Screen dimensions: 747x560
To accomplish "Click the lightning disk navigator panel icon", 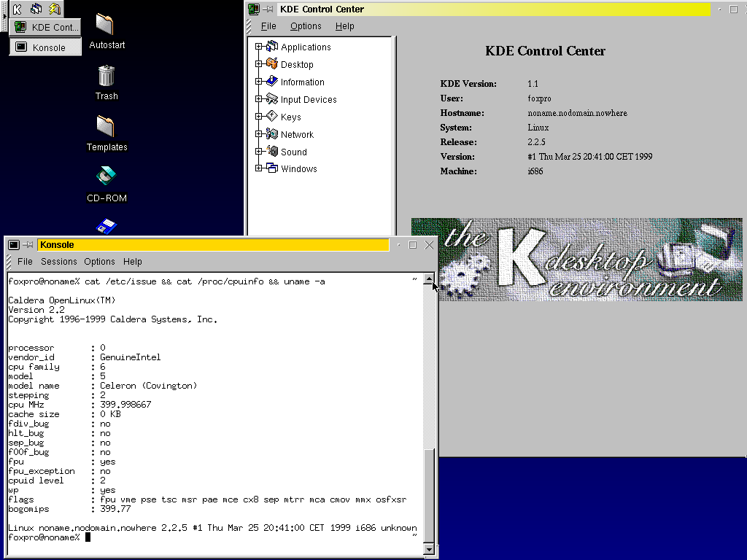I will pyautogui.click(x=54, y=9).
